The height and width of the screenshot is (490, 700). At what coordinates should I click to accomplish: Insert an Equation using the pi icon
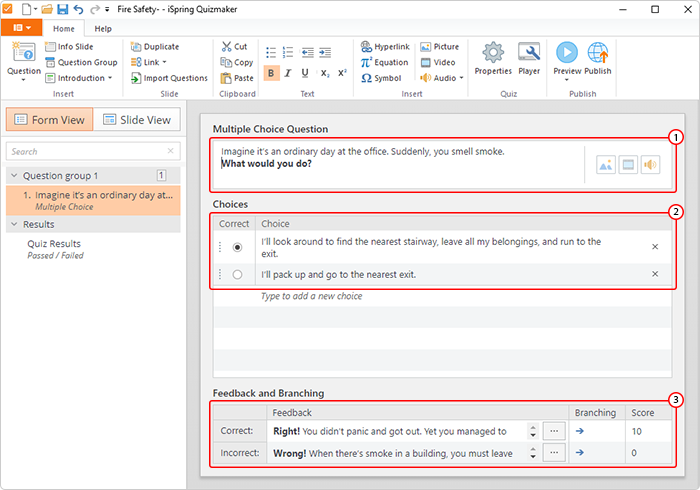[x=366, y=62]
